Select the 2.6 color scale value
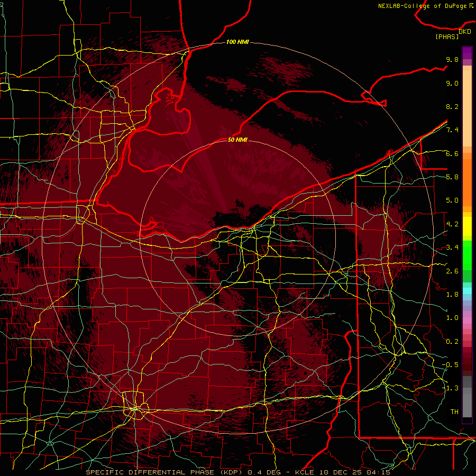476x476 pixels. (x=452, y=271)
